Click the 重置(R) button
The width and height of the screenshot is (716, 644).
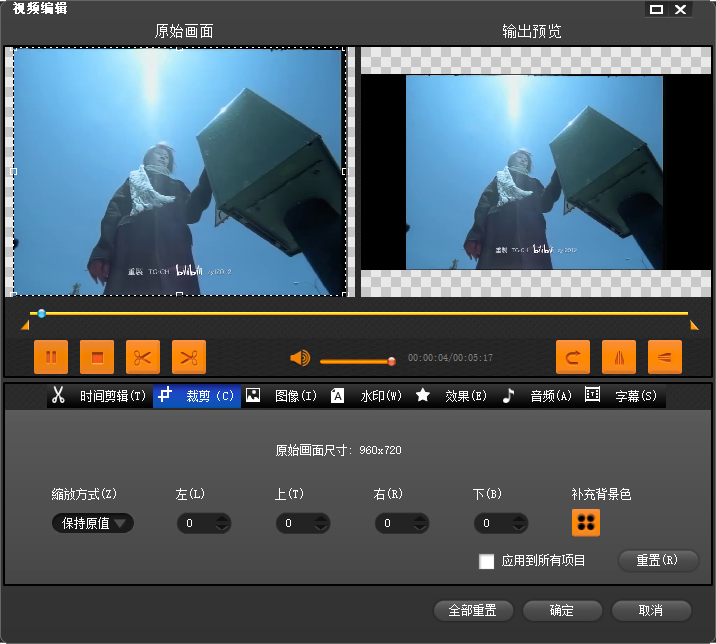(658, 560)
